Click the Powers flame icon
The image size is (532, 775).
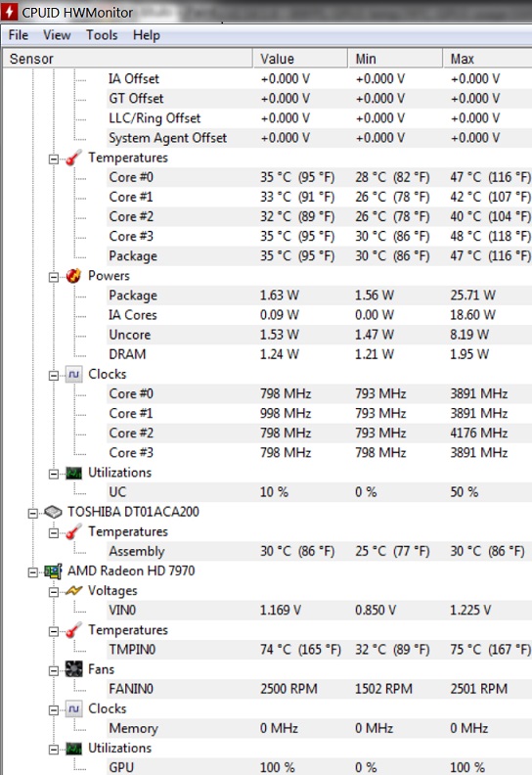pos(73,276)
